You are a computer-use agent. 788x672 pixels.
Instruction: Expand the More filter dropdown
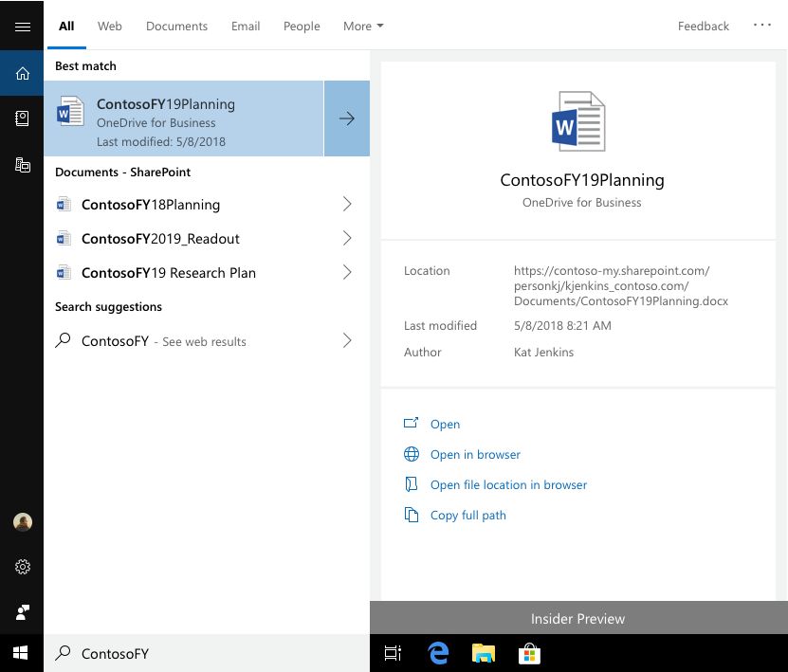click(x=363, y=27)
